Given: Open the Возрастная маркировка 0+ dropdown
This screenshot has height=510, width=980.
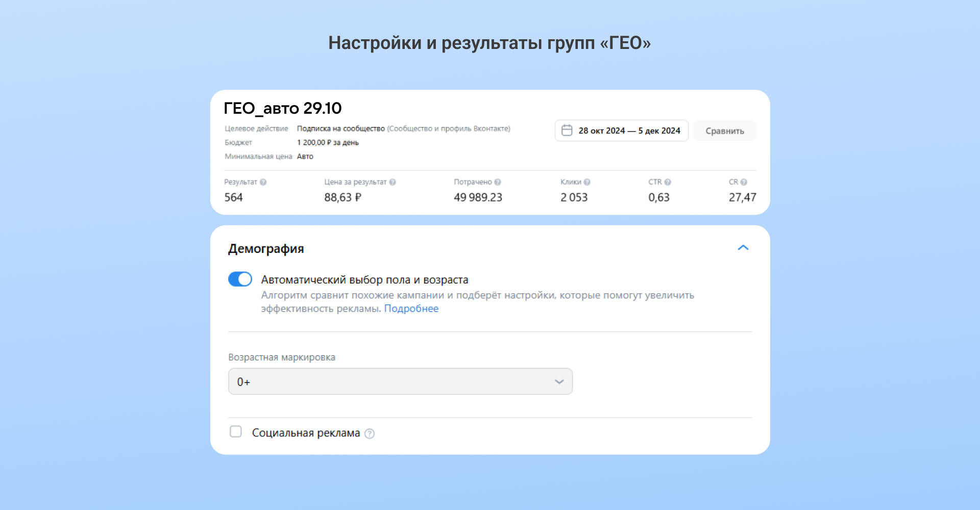Looking at the screenshot, I should pos(400,381).
